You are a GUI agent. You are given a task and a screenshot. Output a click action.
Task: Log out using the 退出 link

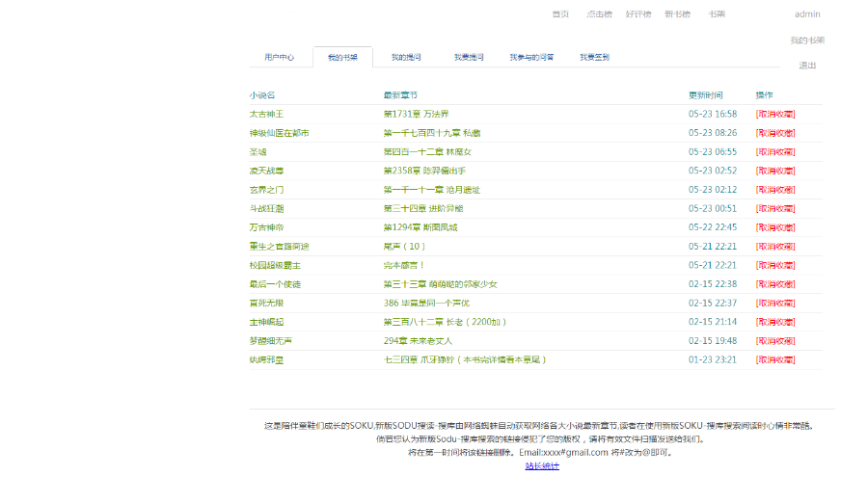807,66
